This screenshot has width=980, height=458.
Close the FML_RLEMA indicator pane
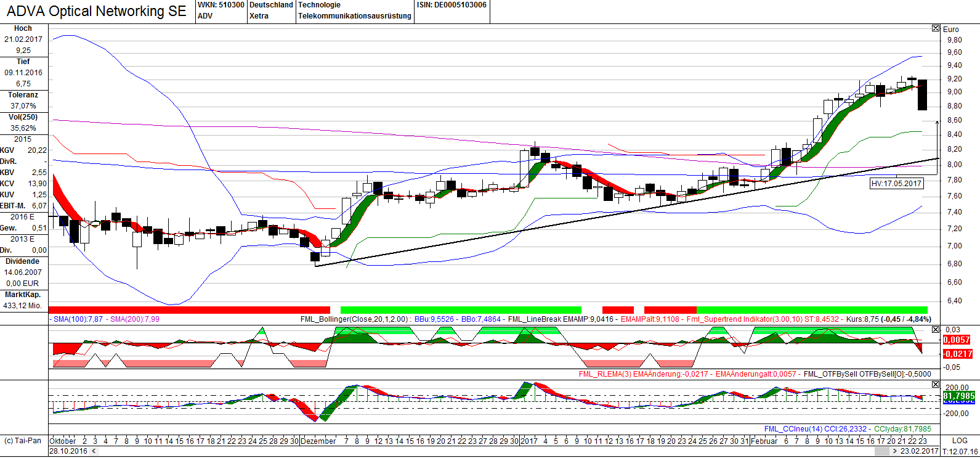tap(936, 330)
